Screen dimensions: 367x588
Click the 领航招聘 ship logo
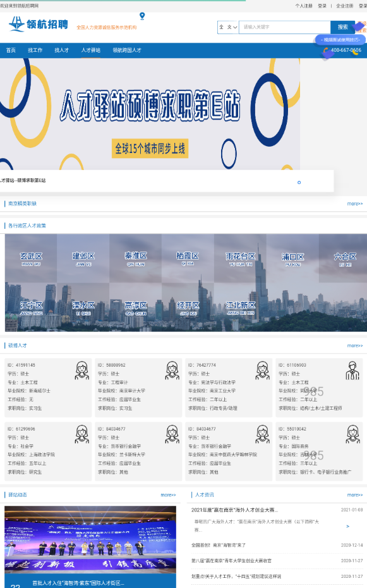coord(39,25)
